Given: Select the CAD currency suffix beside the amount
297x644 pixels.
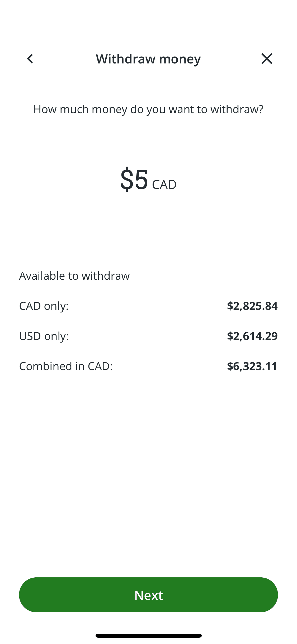Looking at the screenshot, I should [164, 185].
